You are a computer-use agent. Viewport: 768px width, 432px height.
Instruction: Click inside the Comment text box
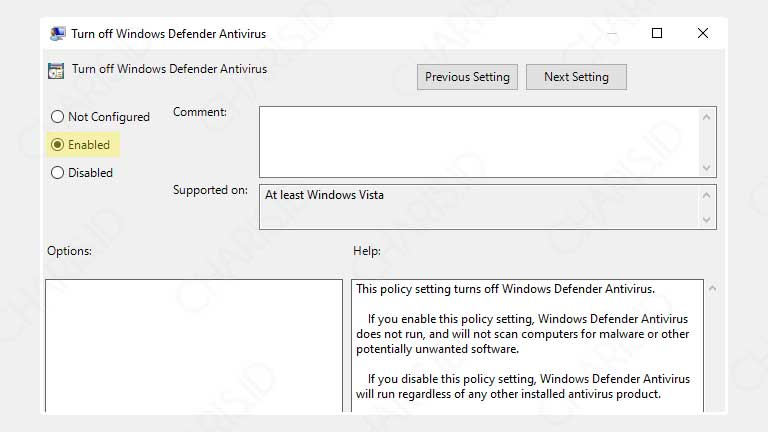pyautogui.click(x=480, y=142)
